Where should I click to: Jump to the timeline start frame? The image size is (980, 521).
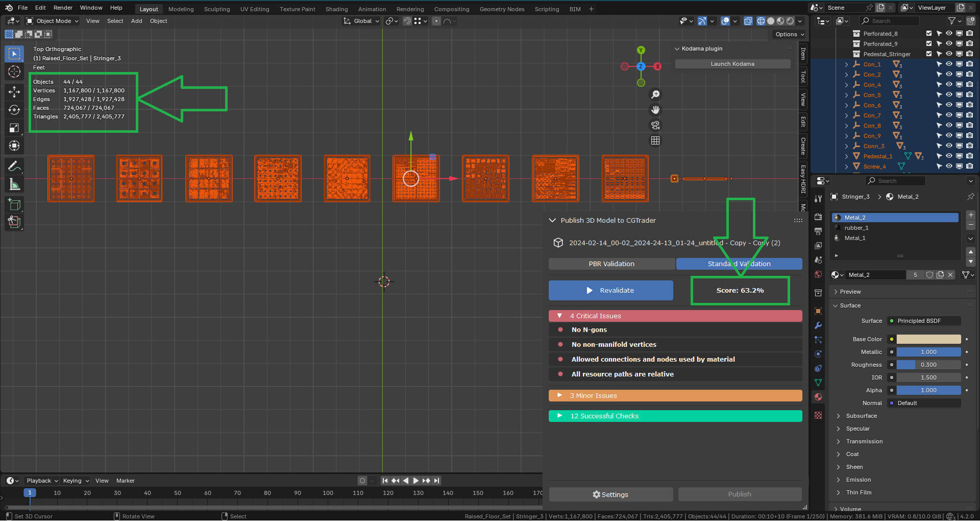385,481
